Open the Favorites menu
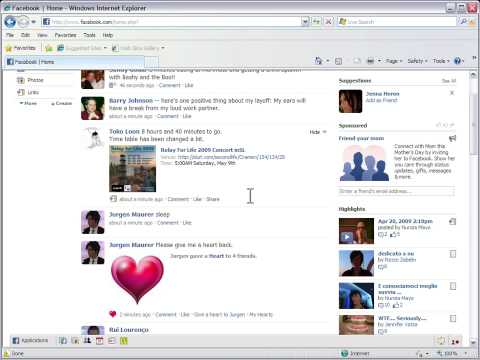This screenshot has width=480, height=360. (65, 35)
